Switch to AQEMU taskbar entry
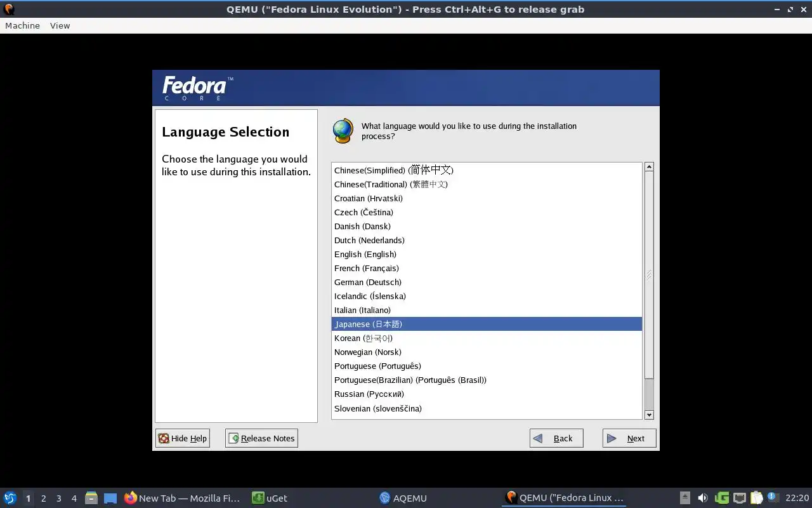The height and width of the screenshot is (508, 812). (403, 498)
